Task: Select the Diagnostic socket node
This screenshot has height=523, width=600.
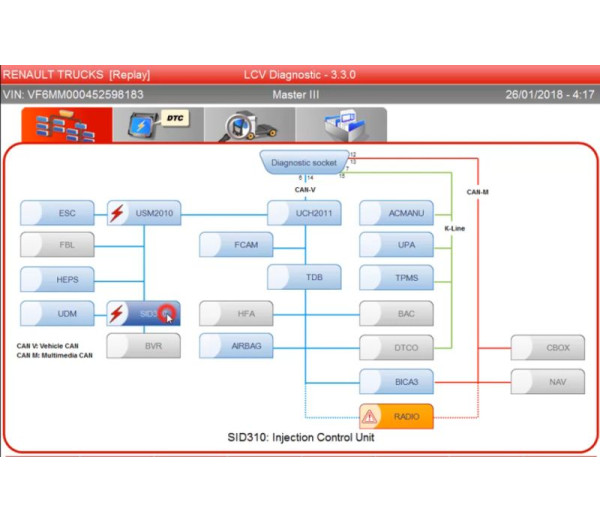Action: tap(303, 162)
